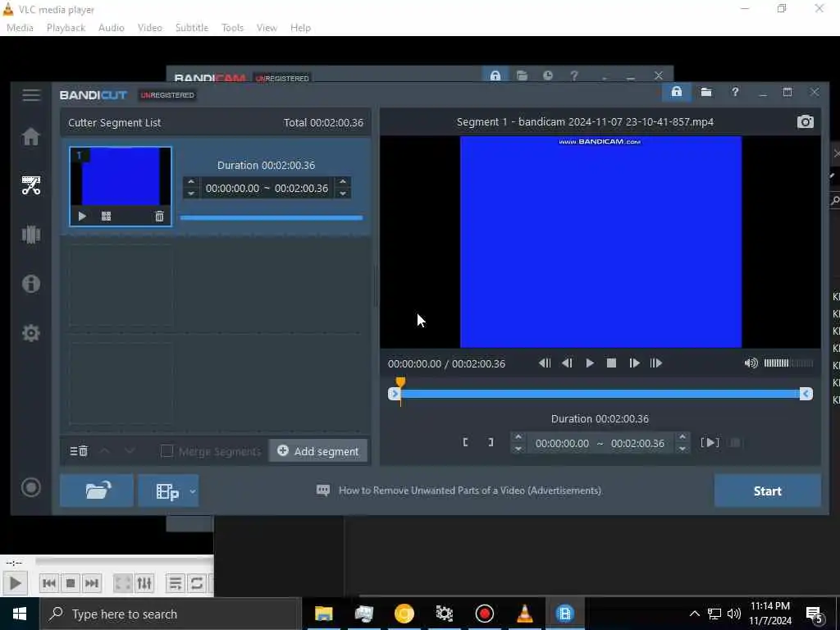Click the segment list end time 00:02:00.36 field
The width and height of the screenshot is (840, 630).
[302, 189]
